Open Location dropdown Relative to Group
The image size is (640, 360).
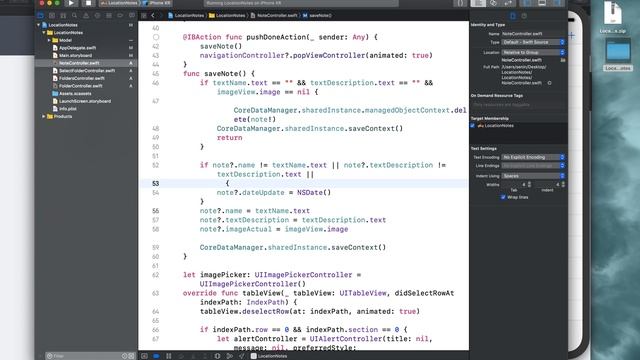pyautogui.click(x=533, y=53)
